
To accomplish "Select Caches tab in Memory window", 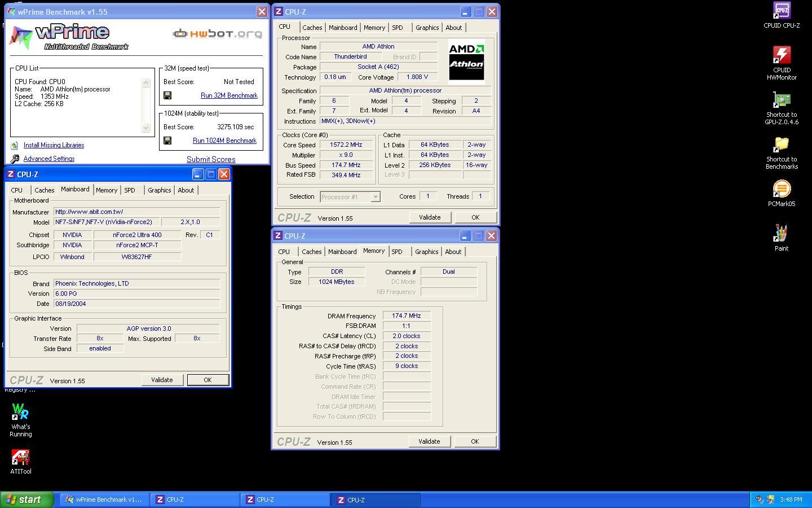I will 311,252.
